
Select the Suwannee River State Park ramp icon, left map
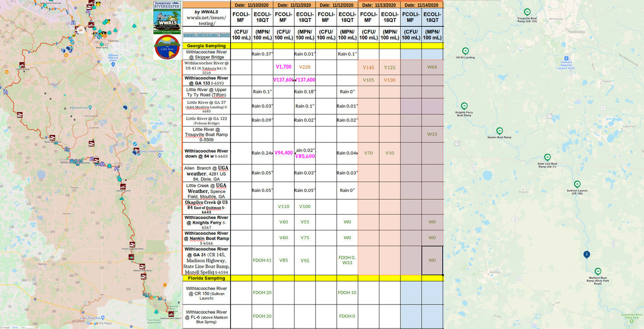(171, 314)
